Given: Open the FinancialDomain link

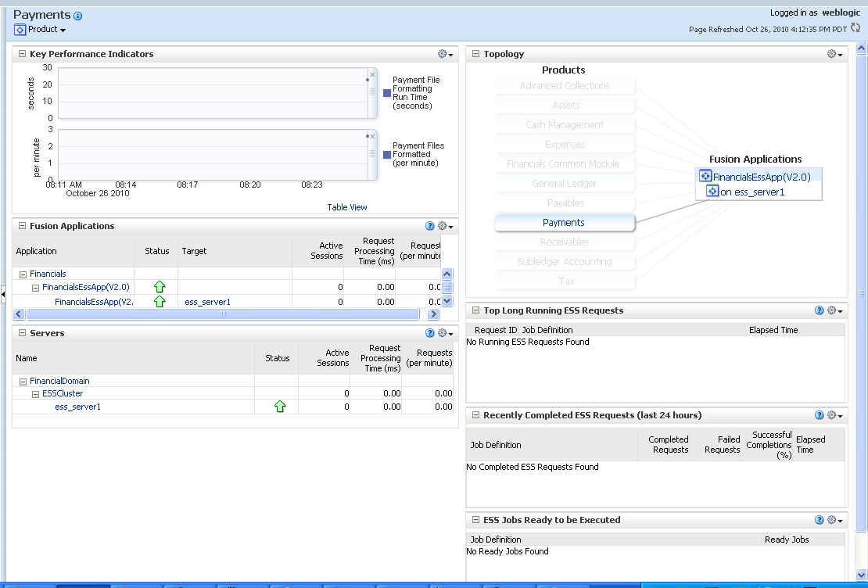Looking at the screenshot, I should coord(59,381).
